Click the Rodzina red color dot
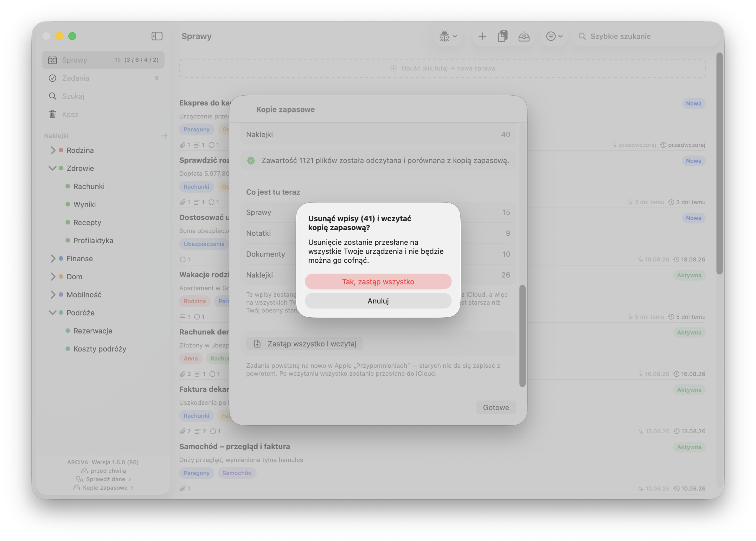756x541 pixels. pos(61,150)
